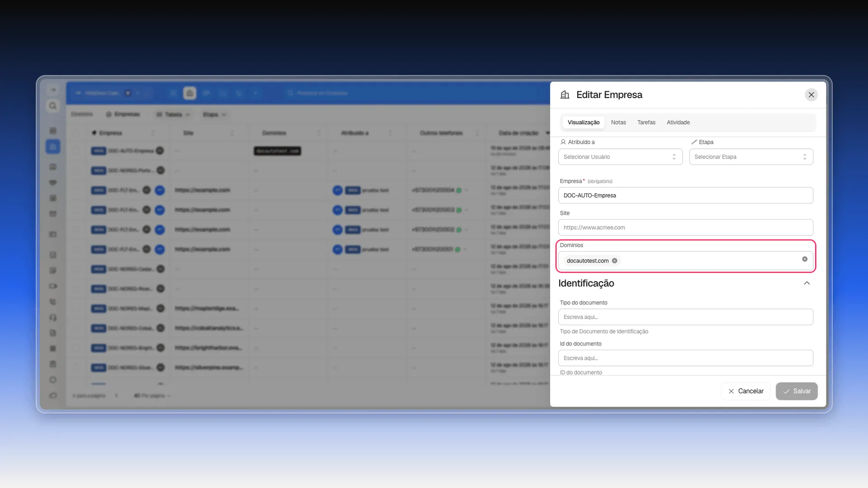Click the docautotest.com tag in table
Image resolution: width=868 pixels, height=488 pixels.
tap(277, 151)
